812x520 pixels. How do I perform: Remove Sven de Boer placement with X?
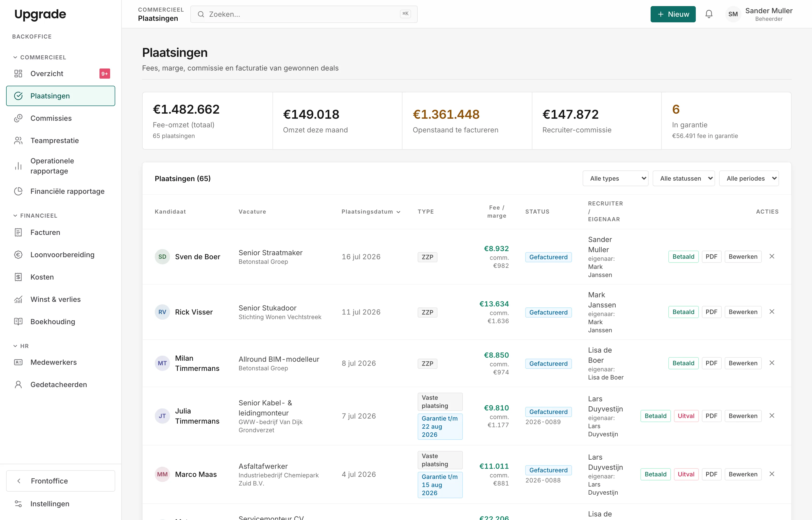(772, 257)
